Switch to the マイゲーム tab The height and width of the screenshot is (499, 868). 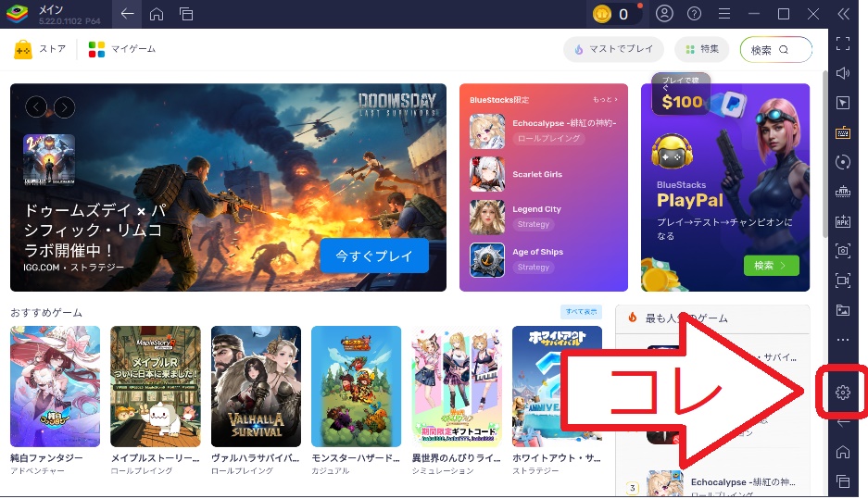[x=122, y=49]
